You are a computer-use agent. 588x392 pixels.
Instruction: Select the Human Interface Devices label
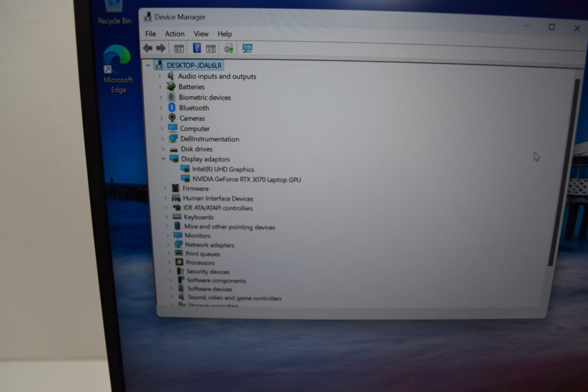click(218, 199)
